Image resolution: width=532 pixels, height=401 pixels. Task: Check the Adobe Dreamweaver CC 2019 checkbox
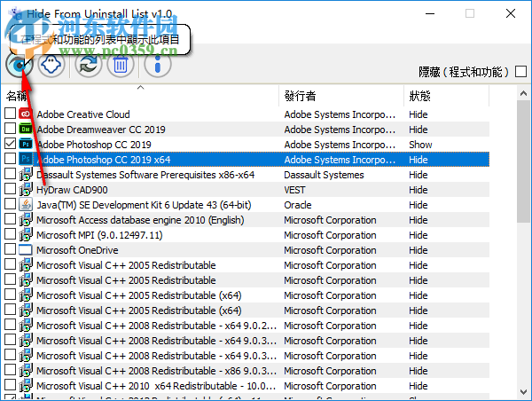(10, 129)
